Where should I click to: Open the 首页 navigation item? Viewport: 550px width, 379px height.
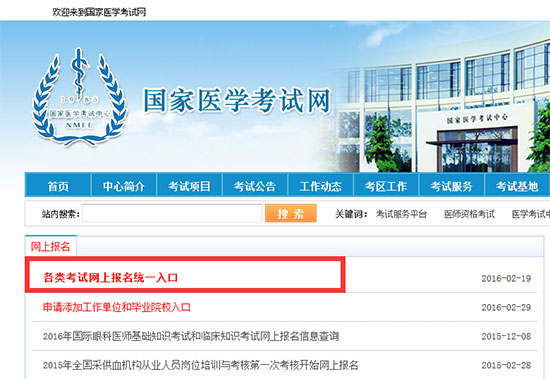point(58,186)
